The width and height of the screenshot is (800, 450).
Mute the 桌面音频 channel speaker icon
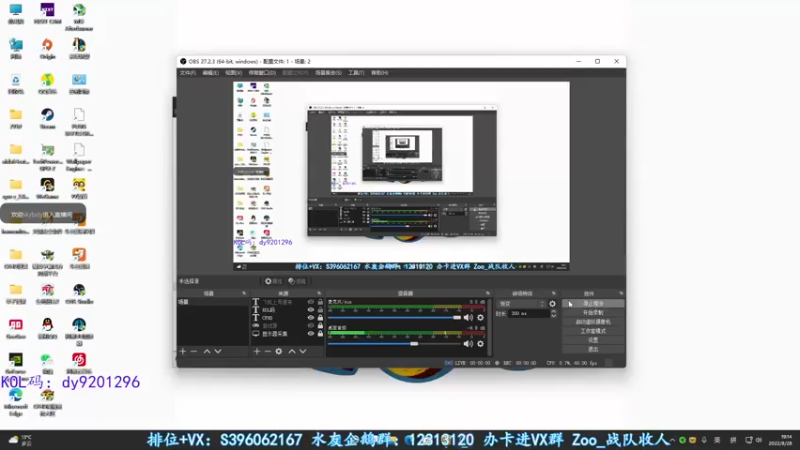pyautogui.click(x=468, y=344)
